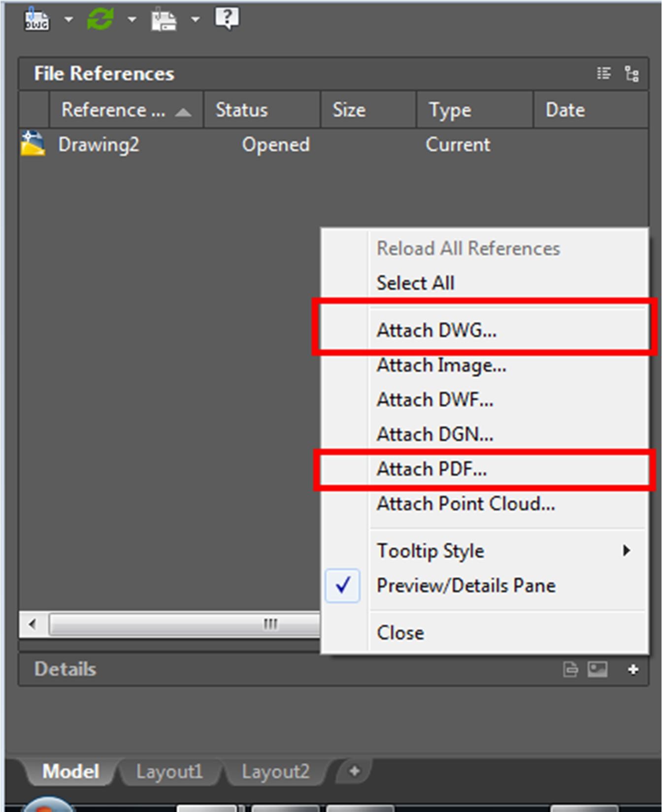Expand the Attach dropdown arrow

pyautogui.click(x=68, y=20)
